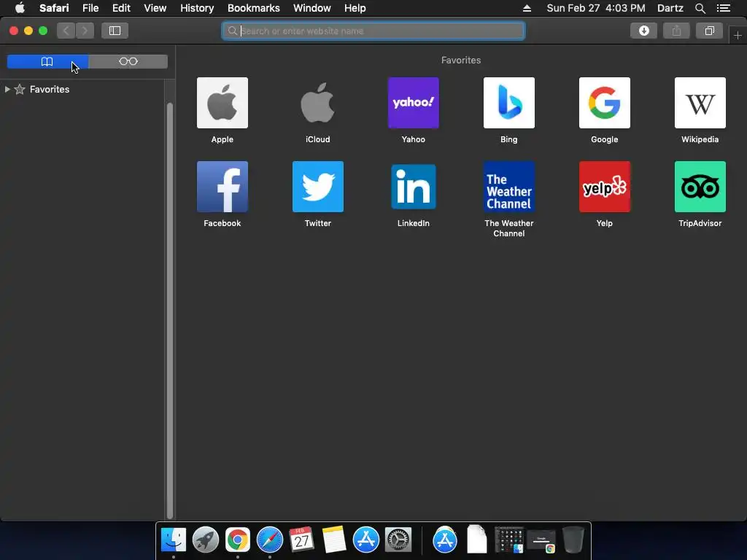Open the Wikipedia favorite tile
The height and width of the screenshot is (560, 747).
700,103
